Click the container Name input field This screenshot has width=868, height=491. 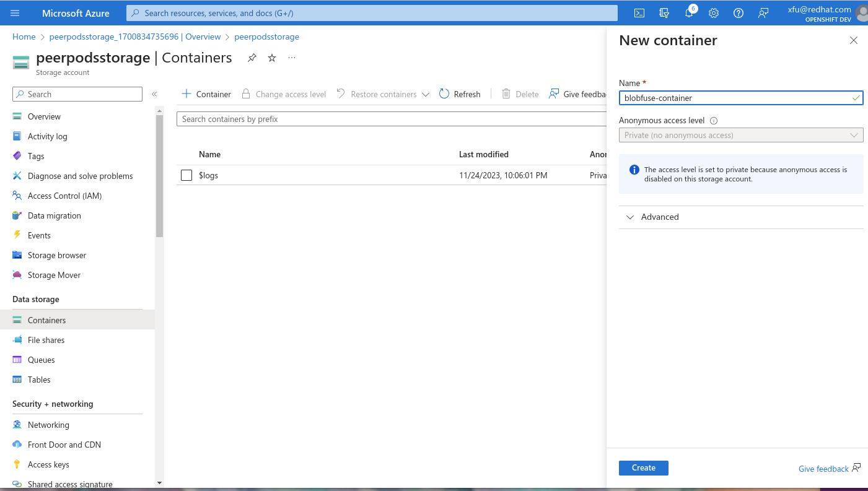point(734,98)
